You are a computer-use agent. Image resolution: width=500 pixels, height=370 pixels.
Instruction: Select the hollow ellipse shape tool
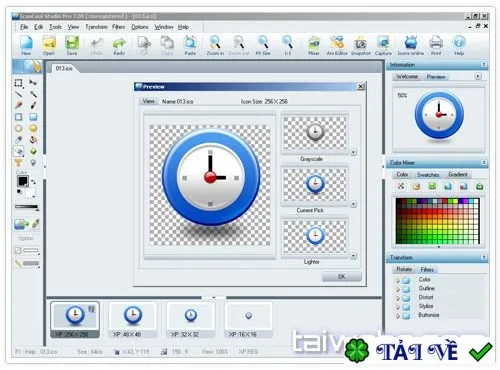pyautogui.click(x=19, y=128)
